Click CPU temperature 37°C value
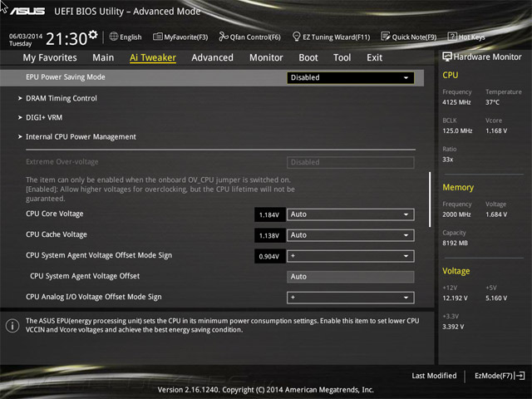 point(492,102)
